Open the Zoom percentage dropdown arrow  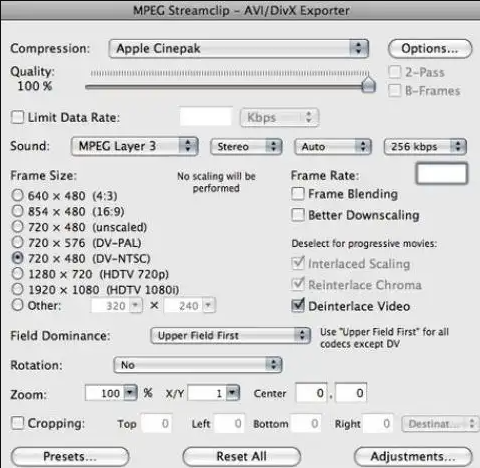point(130,393)
